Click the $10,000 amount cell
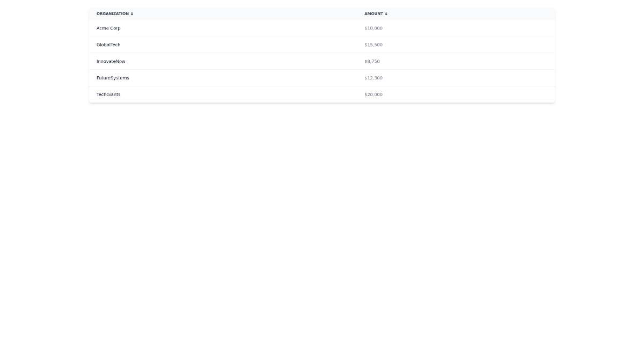This screenshot has width=644, height=338. 373,28
